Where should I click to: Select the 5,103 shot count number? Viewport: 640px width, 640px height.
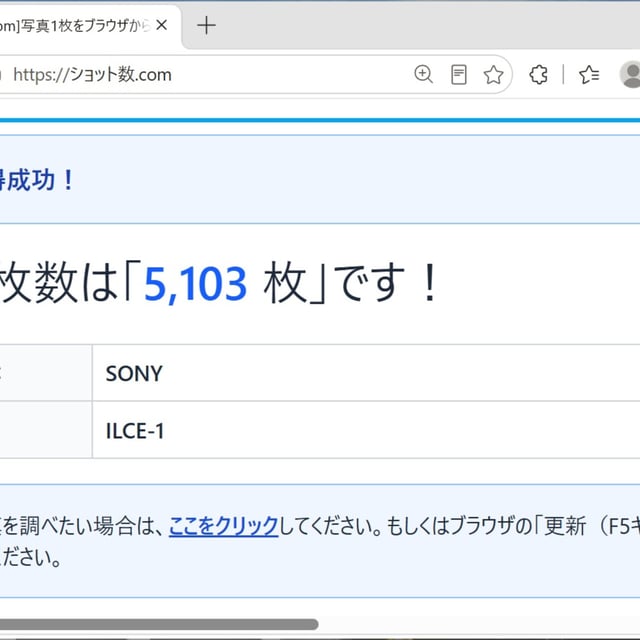(x=196, y=283)
